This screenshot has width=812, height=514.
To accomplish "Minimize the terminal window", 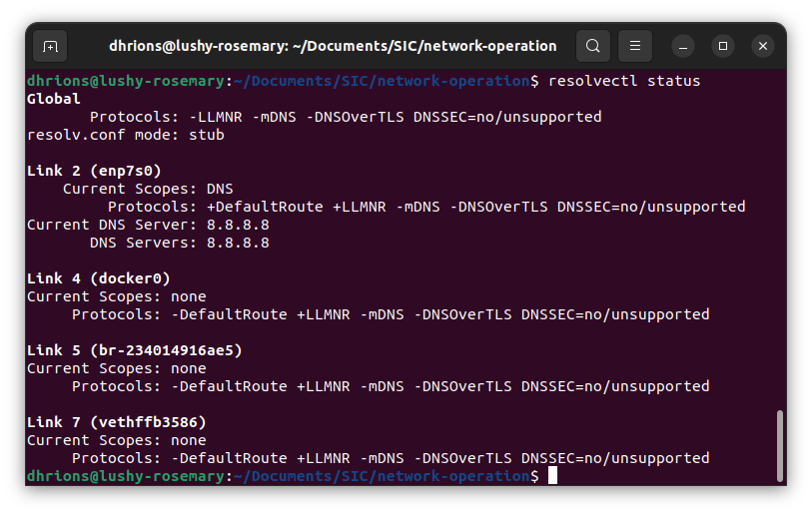I will click(x=684, y=46).
